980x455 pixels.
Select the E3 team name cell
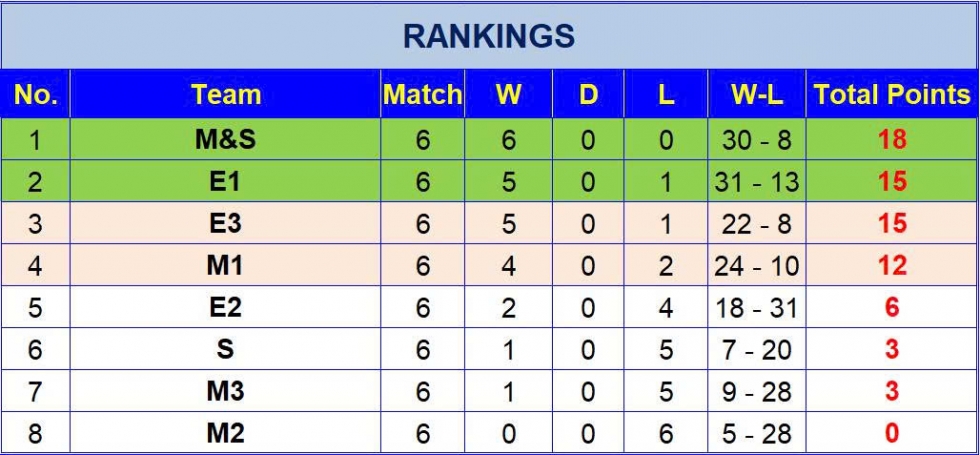pyautogui.click(x=226, y=224)
